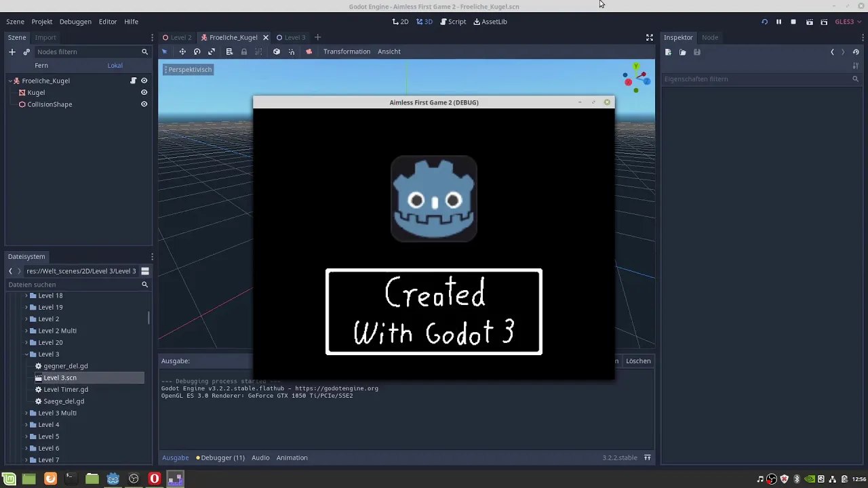Open the Script workspace
The height and width of the screenshot is (488, 868).
tap(453, 22)
